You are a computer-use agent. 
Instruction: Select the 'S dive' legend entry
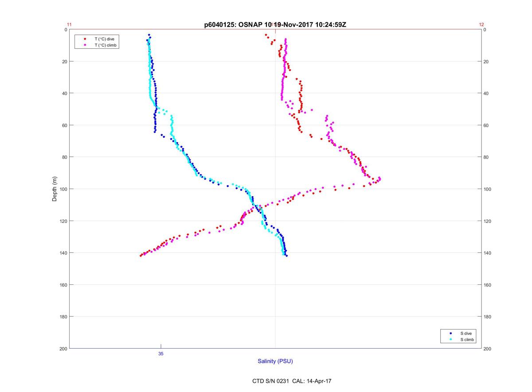point(466,333)
